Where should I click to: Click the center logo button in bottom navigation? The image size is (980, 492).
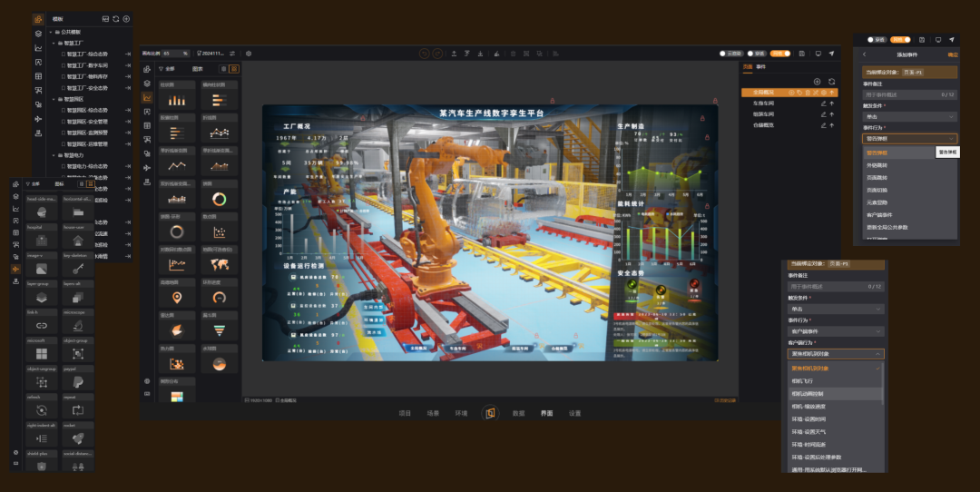(490, 413)
